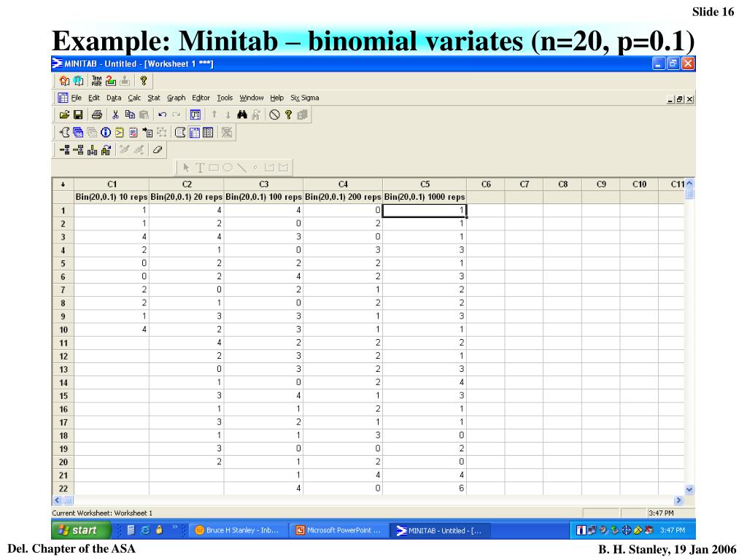Click the Clear Cells eraser icon
747x560 pixels.
click(x=158, y=150)
